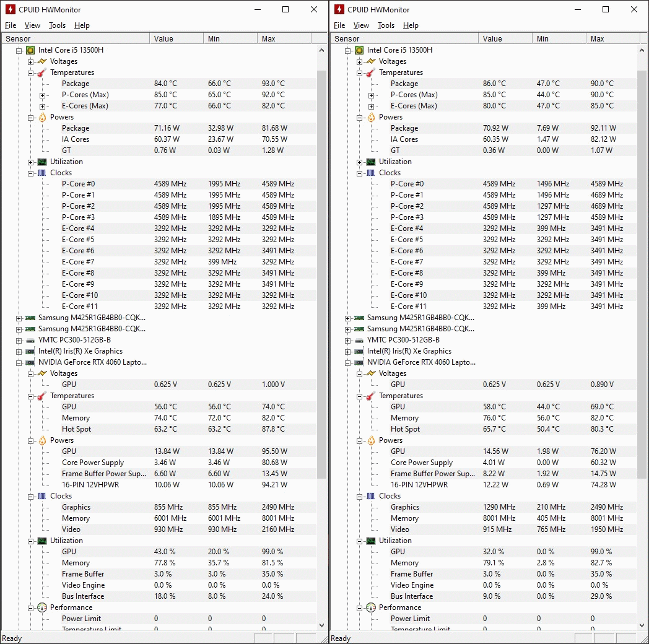Open File menu in left window
649x644 pixels.
pyautogui.click(x=11, y=25)
